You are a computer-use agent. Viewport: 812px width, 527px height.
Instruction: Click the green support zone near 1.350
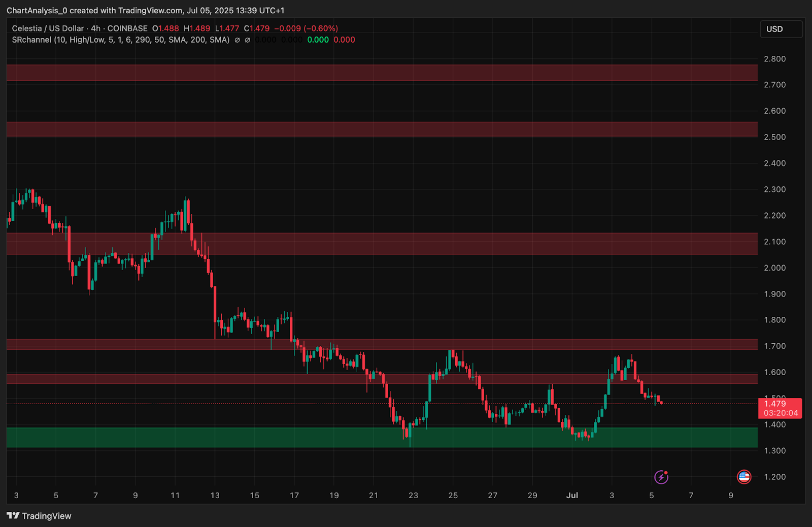(x=381, y=437)
